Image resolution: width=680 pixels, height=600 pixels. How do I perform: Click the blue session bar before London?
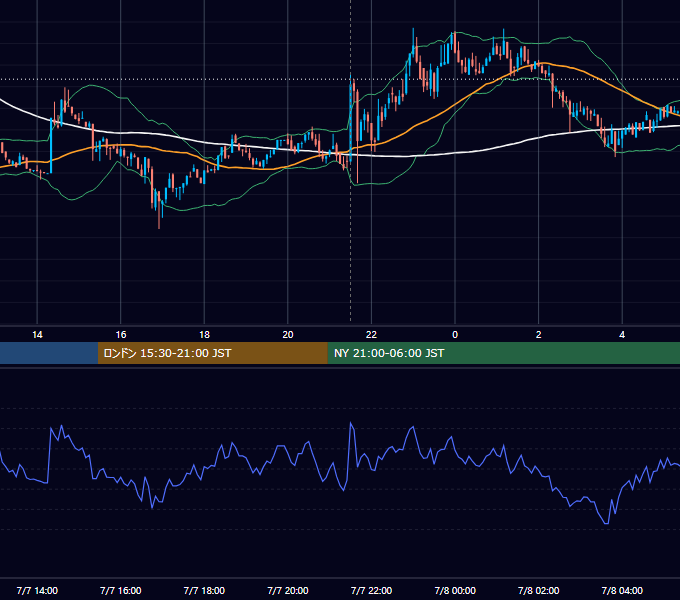49,353
